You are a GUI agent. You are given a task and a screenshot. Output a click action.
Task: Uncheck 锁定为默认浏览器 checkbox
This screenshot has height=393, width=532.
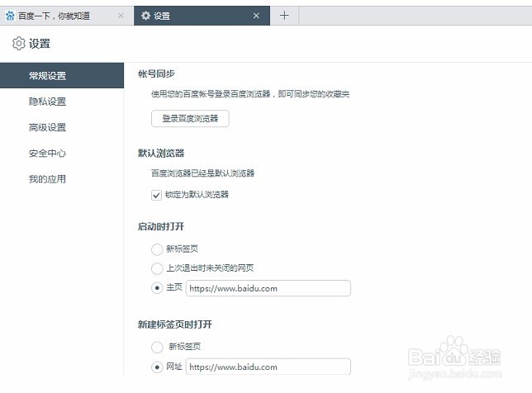pyautogui.click(x=156, y=195)
